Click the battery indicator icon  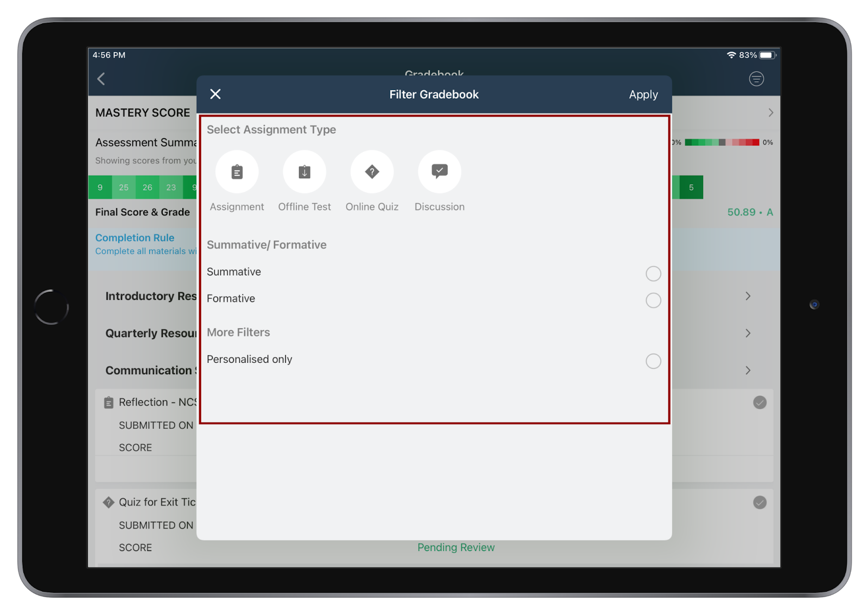(768, 55)
